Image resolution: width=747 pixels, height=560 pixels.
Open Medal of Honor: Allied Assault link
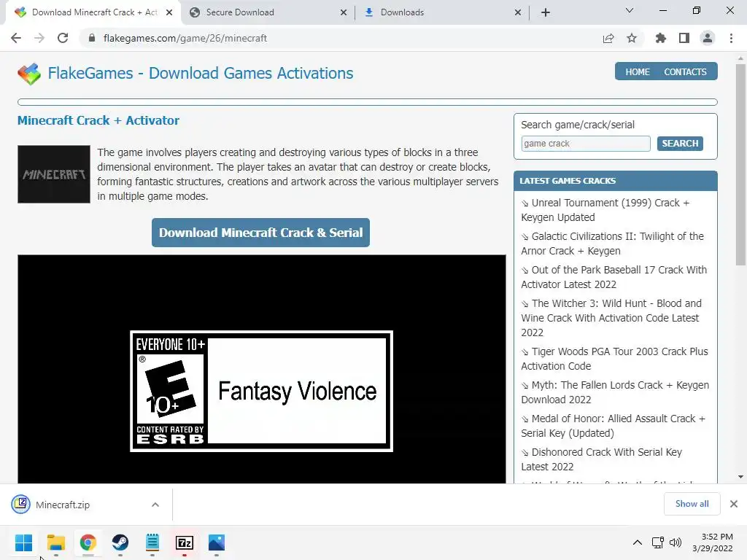613,426
